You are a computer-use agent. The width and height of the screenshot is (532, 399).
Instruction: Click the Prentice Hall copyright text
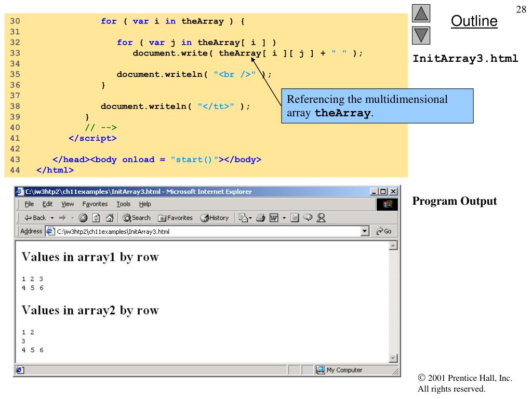[465, 383]
